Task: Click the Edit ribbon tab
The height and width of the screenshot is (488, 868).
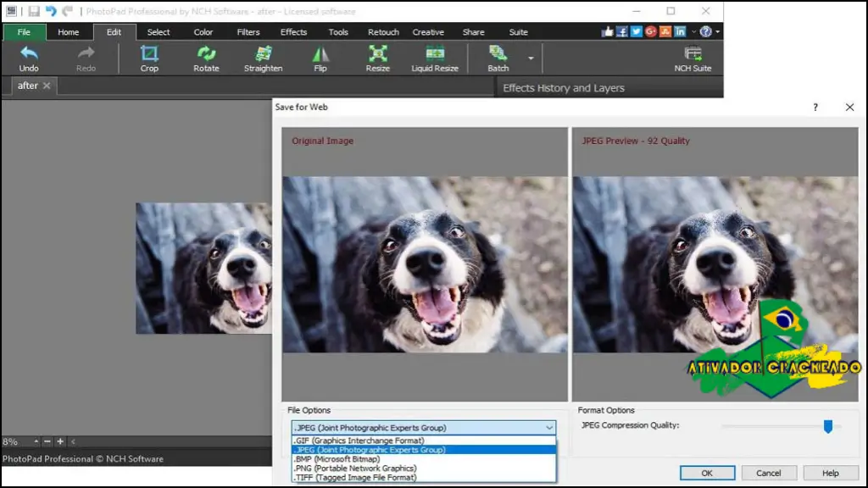Action: coord(114,32)
